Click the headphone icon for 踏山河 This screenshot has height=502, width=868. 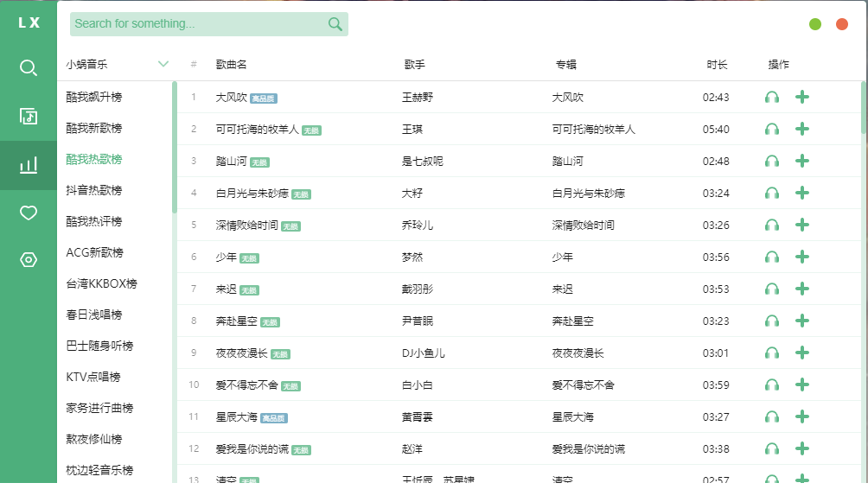tap(771, 161)
